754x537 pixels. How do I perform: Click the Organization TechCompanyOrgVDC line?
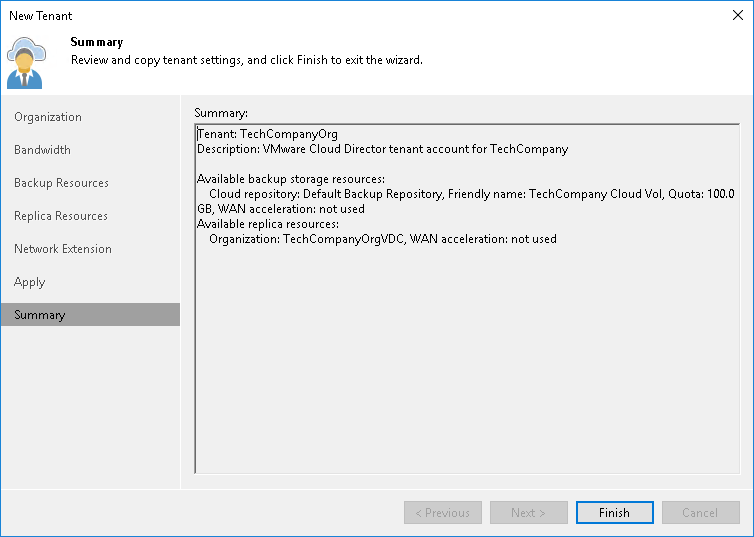click(x=383, y=239)
